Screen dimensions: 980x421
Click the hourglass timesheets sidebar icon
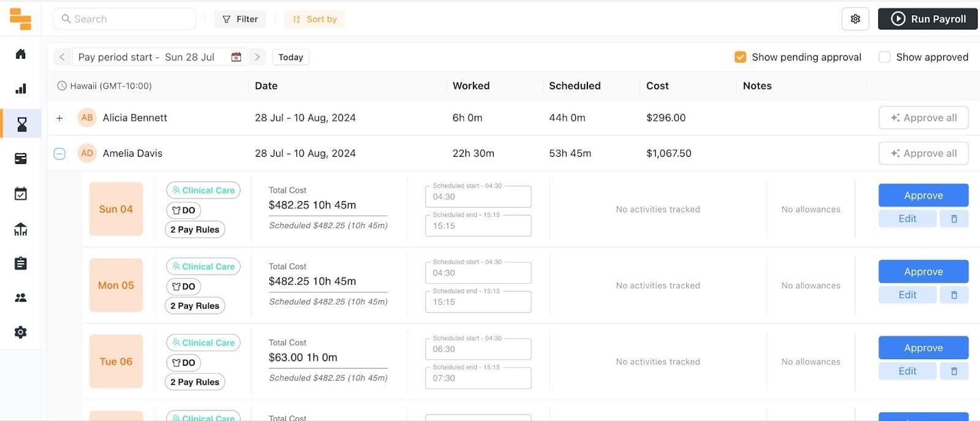tap(21, 124)
